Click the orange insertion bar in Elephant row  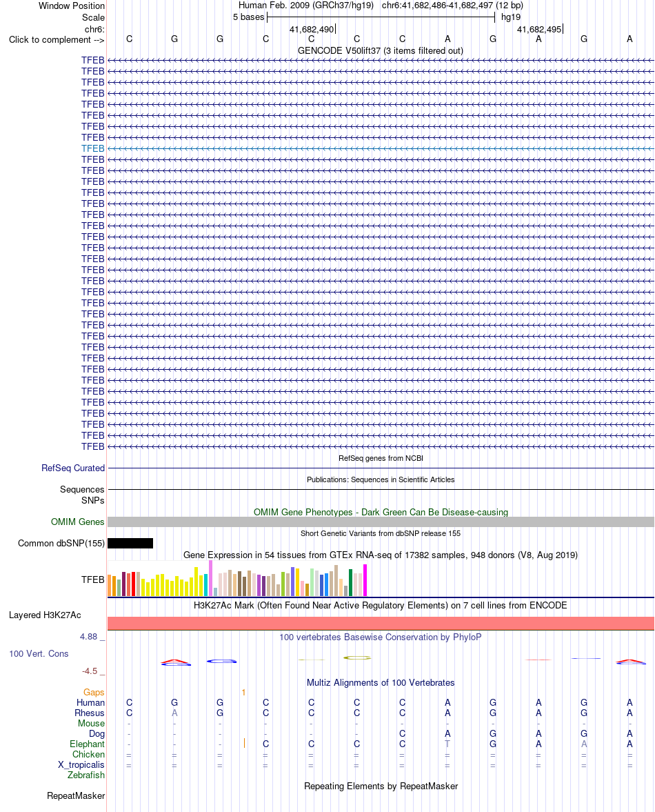pyautogui.click(x=244, y=744)
